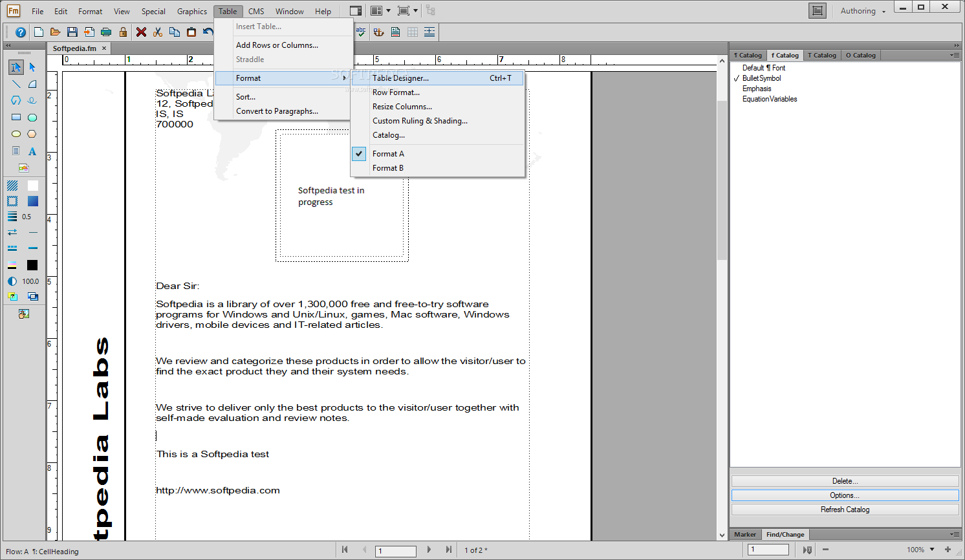This screenshot has height=560, width=965.
Task: Open the document arrangement dropdown arrow
Action: [x=388, y=11]
